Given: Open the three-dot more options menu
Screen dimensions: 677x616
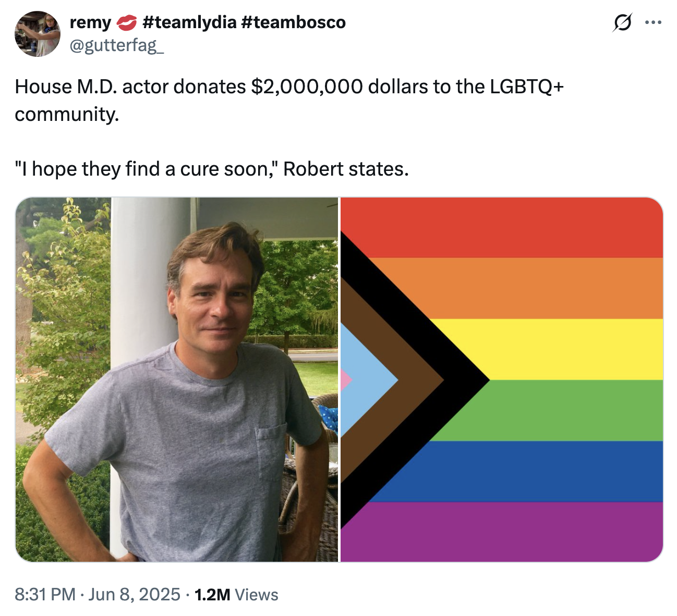Looking at the screenshot, I should pos(653,22).
